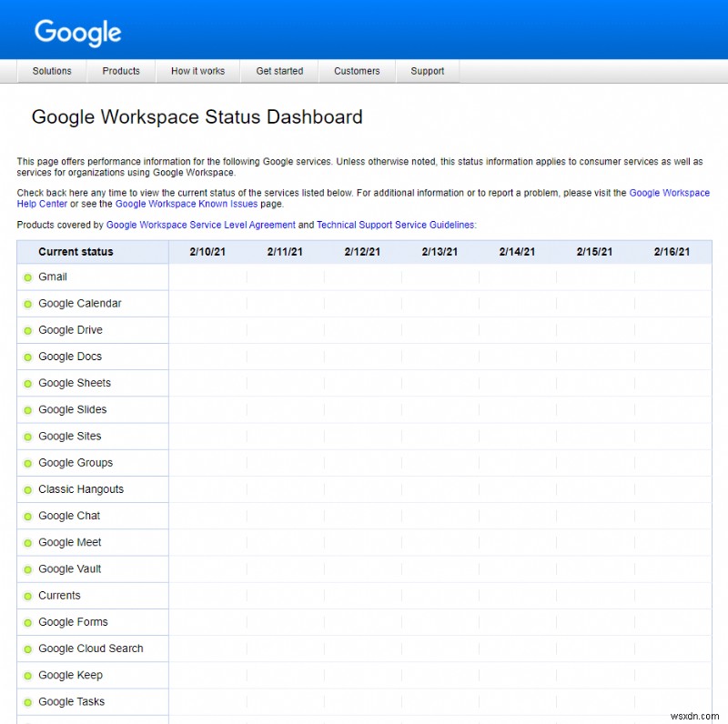Click the 2/15/21 date column header
Viewport: 728px width, 724px height.
pos(594,252)
